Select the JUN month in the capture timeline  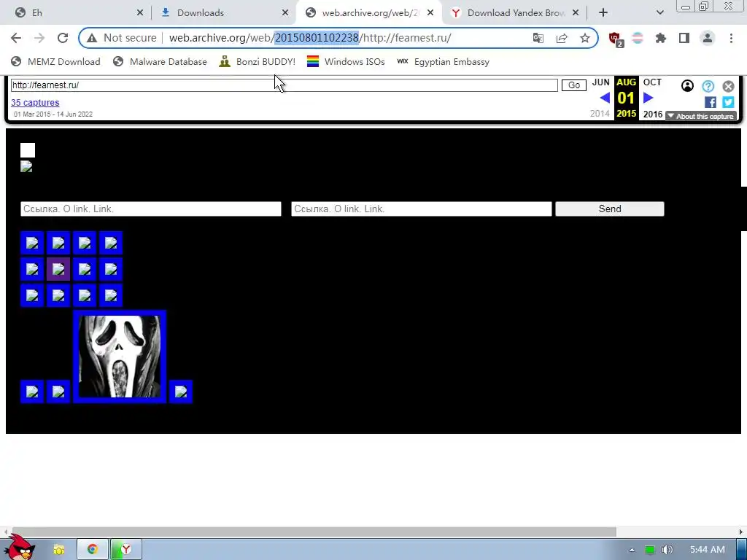pos(601,82)
